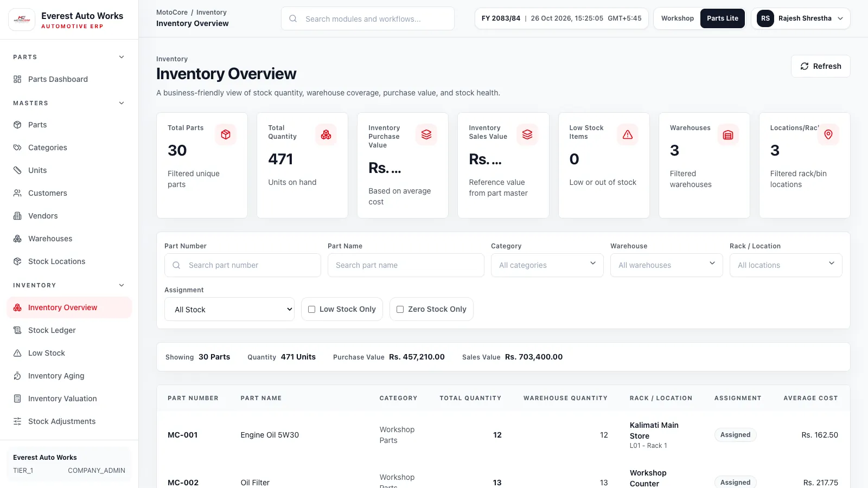This screenshot has width=868, height=488.
Task: Click the Total Parts card box icon
Action: pos(226,134)
